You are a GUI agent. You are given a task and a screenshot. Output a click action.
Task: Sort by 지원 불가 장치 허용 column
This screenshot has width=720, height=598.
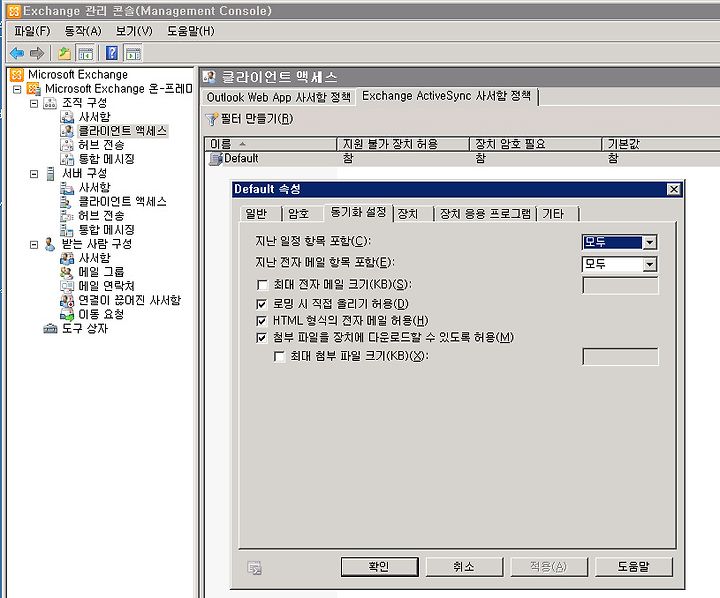[x=403, y=144]
